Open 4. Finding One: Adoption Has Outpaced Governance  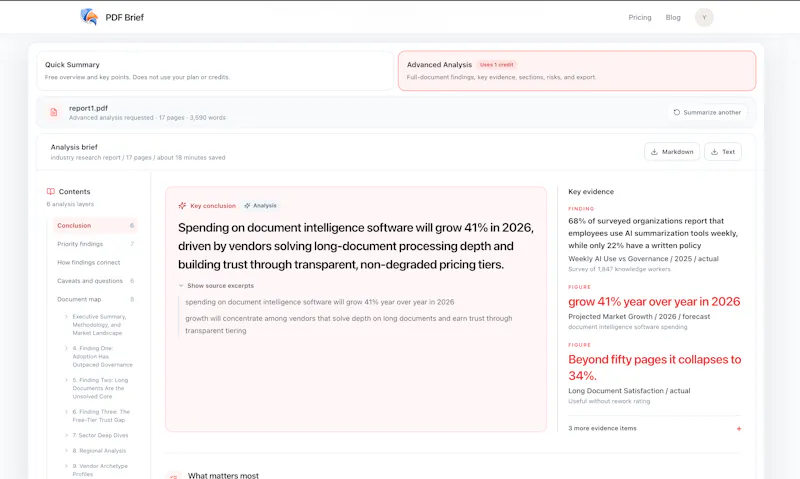tap(102, 357)
